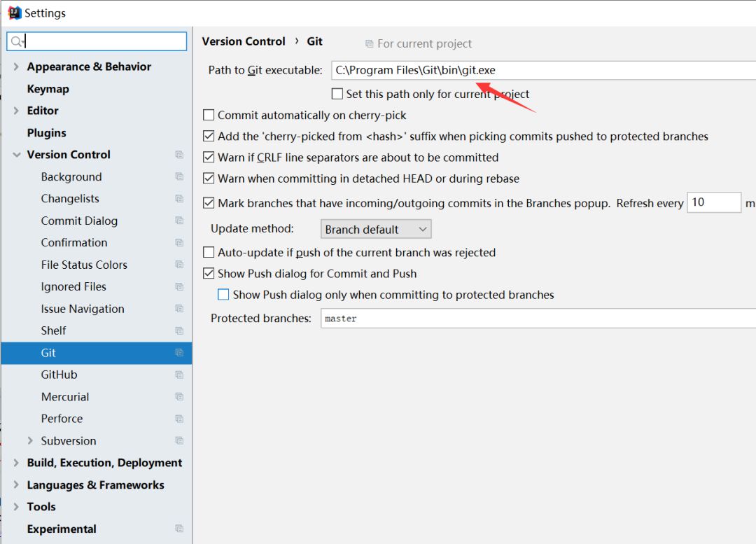Click the project-level icon beside Git item

179,353
